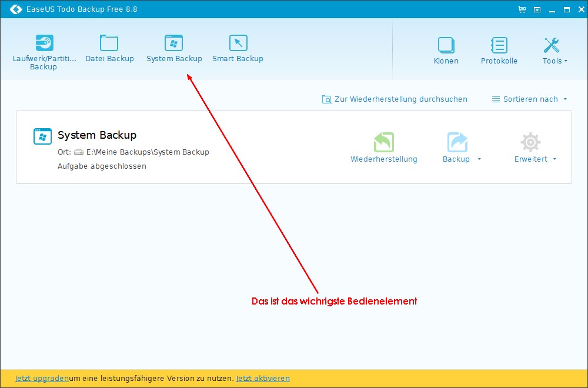Open the title bar dropdown menu button

tap(537, 9)
